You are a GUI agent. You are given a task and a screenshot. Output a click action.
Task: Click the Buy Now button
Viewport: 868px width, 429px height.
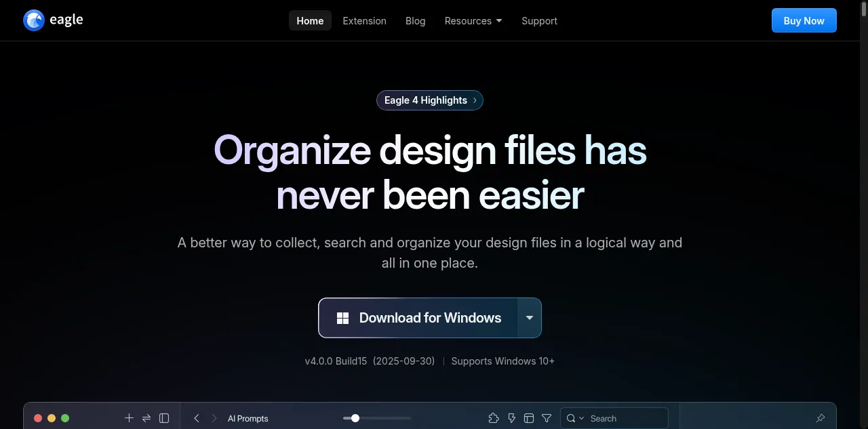tap(804, 20)
